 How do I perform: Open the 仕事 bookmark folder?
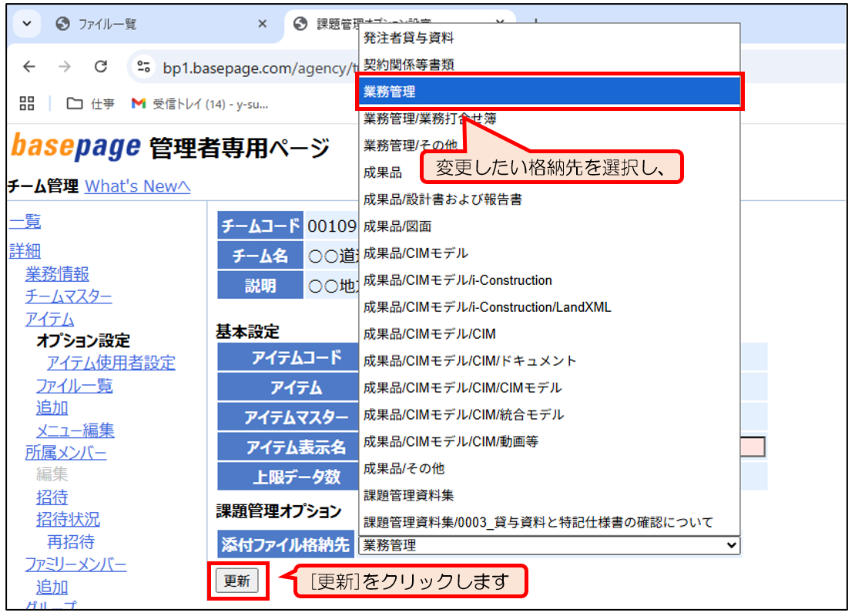click(x=91, y=103)
